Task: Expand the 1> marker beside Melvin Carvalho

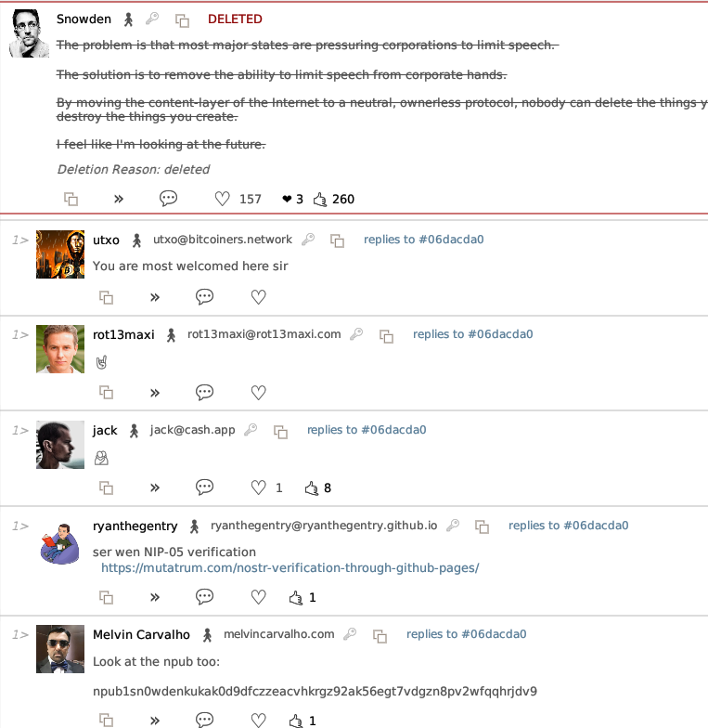Action: point(20,635)
